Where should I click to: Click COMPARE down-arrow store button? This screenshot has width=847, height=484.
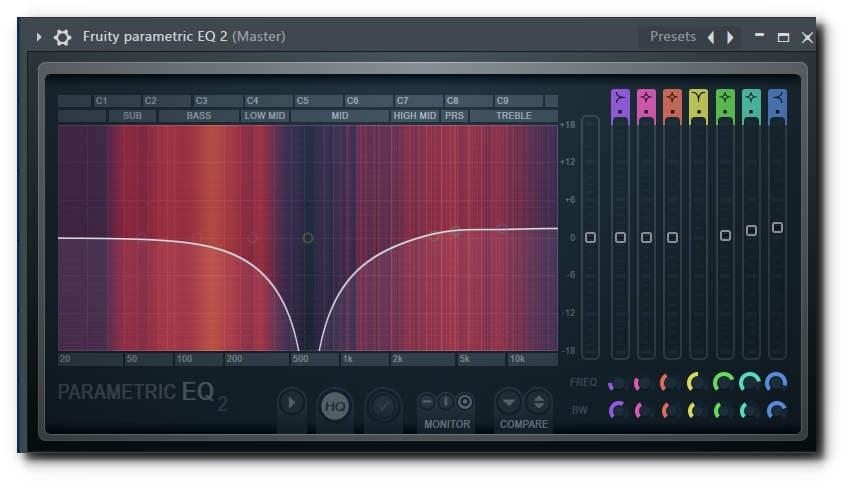(x=509, y=402)
